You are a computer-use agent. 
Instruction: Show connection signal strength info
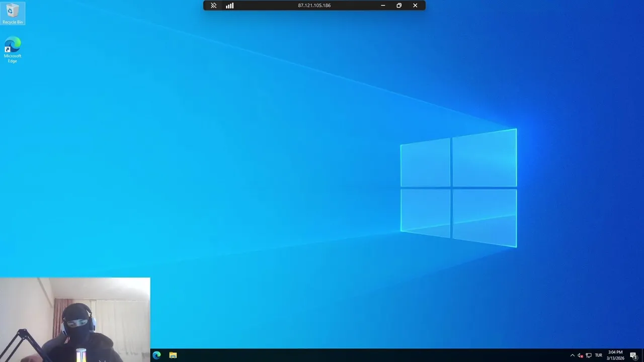[230, 6]
